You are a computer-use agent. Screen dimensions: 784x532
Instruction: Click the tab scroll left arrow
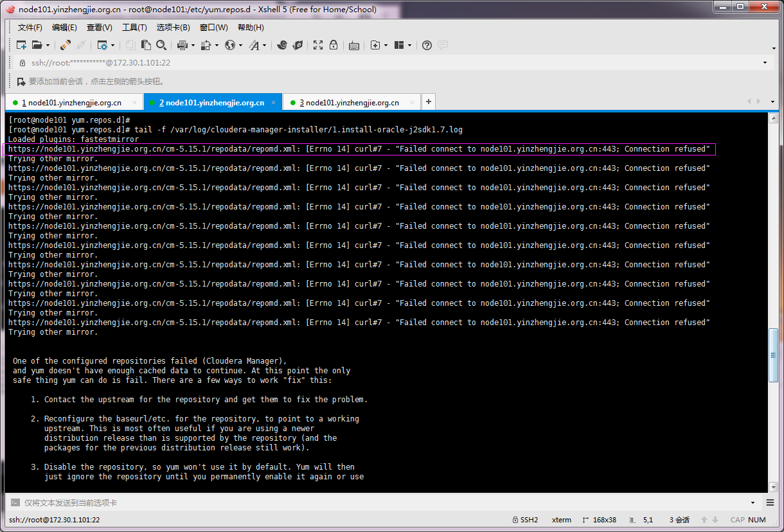tap(749, 102)
